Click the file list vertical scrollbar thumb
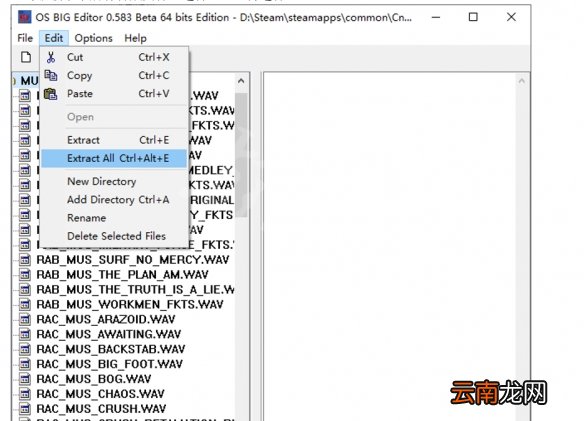The height and width of the screenshot is (421, 584). pos(241,155)
